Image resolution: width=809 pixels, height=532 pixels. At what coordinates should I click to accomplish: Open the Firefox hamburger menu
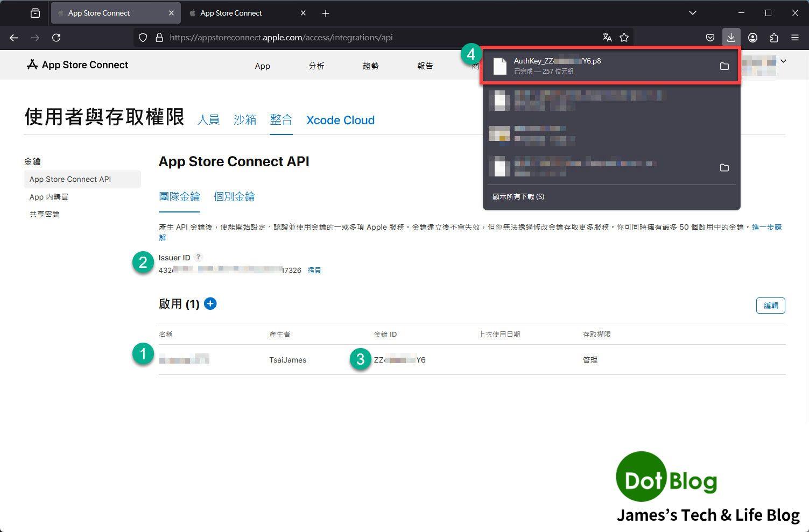(x=794, y=38)
